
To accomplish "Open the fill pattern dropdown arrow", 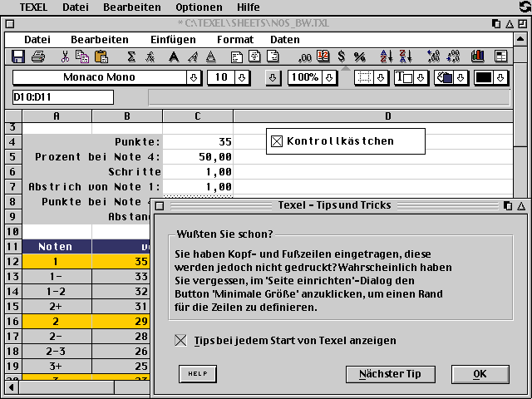I will click(x=461, y=77).
